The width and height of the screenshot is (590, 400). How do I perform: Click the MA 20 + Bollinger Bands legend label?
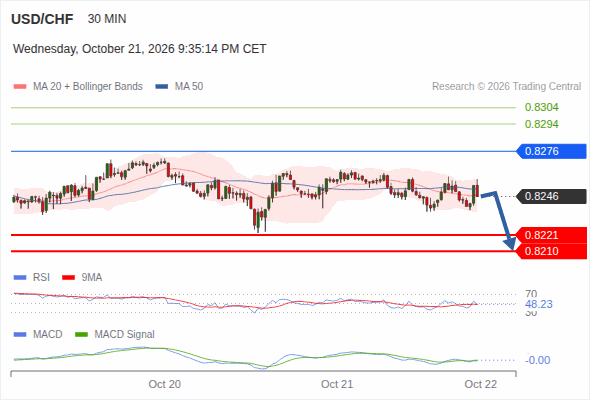88,87
